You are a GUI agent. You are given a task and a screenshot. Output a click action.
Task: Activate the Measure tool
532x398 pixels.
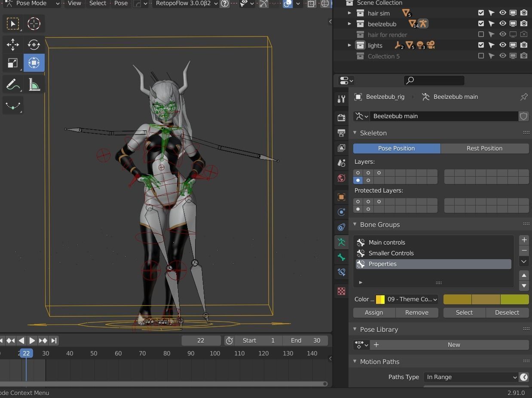point(34,84)
